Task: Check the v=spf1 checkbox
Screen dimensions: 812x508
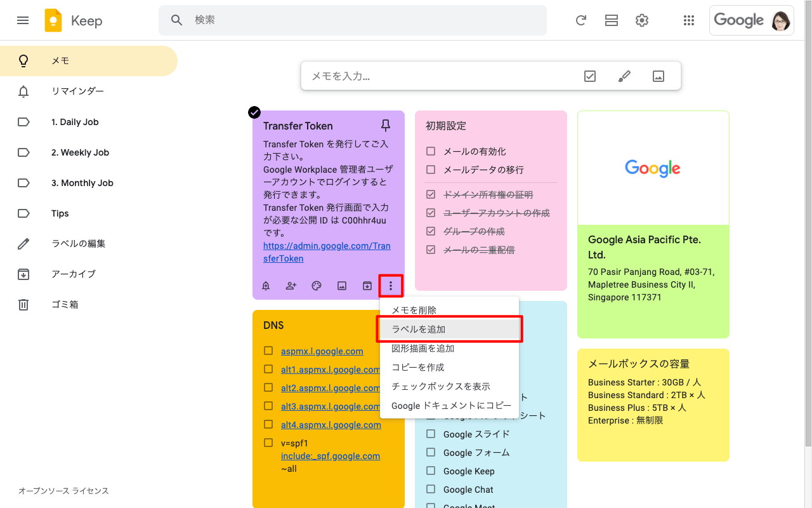Action: click(268, 443)
